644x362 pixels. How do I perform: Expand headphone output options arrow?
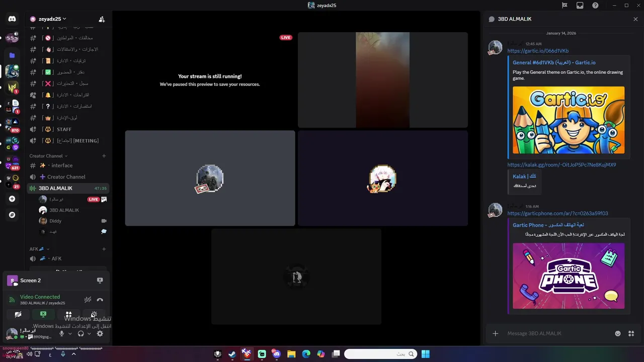[x=89, y=333]
